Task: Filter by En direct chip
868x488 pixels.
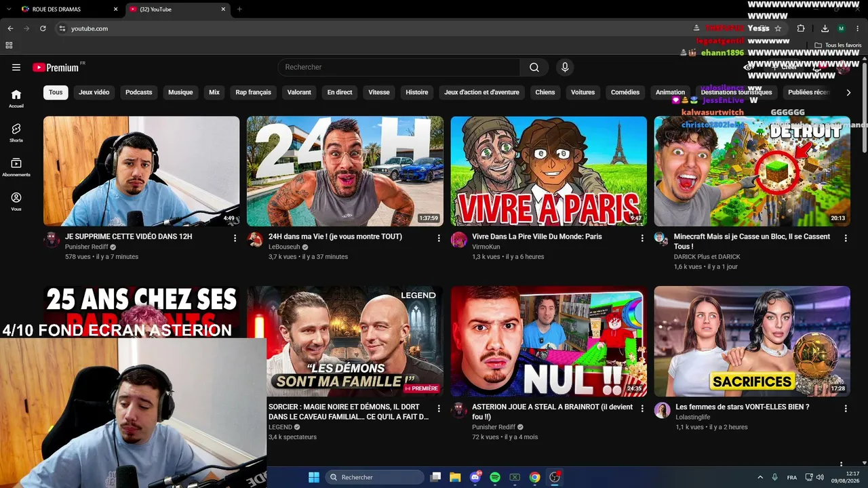Action: 340,92
